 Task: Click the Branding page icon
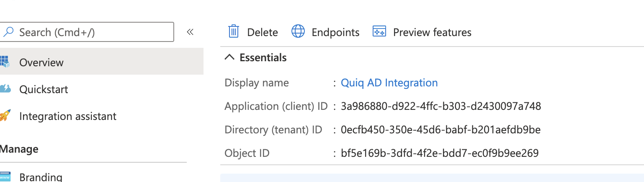5,177
